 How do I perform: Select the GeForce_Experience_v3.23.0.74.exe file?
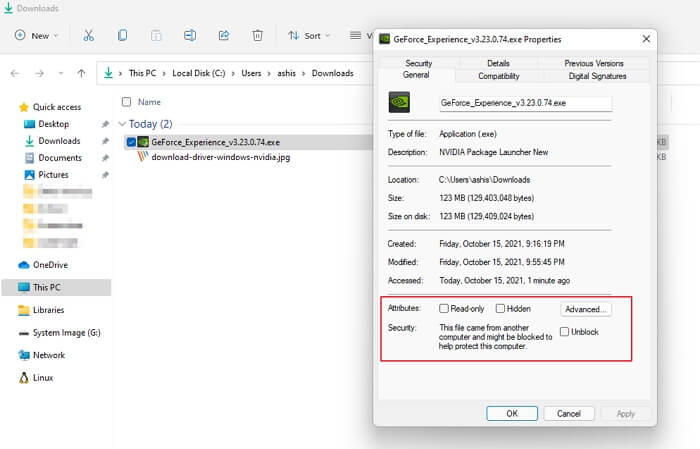pyautogui.click(x=216, y=142)
